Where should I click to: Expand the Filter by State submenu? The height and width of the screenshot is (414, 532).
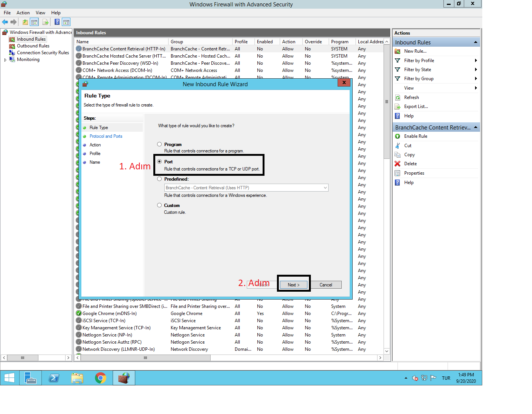coord(476,70)
